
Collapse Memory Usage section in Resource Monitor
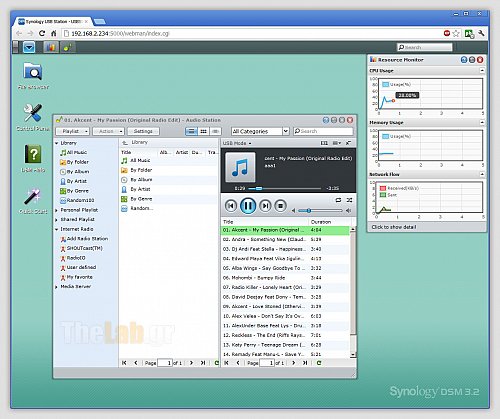point(482,123)
